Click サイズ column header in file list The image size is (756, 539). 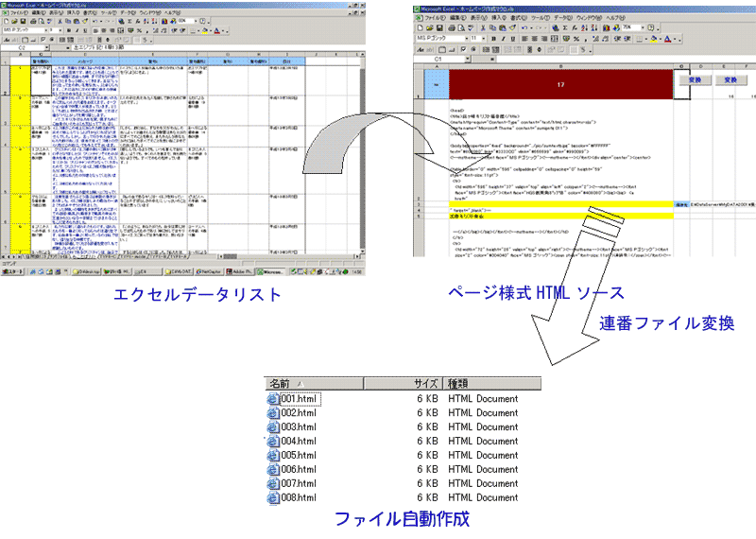coord(404,384)
